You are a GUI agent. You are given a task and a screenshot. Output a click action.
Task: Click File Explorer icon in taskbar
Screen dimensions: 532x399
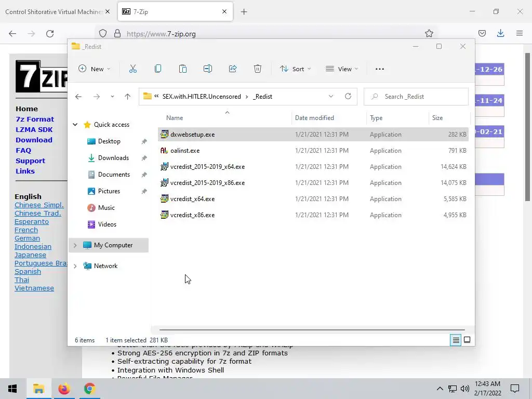coord(38,389)
